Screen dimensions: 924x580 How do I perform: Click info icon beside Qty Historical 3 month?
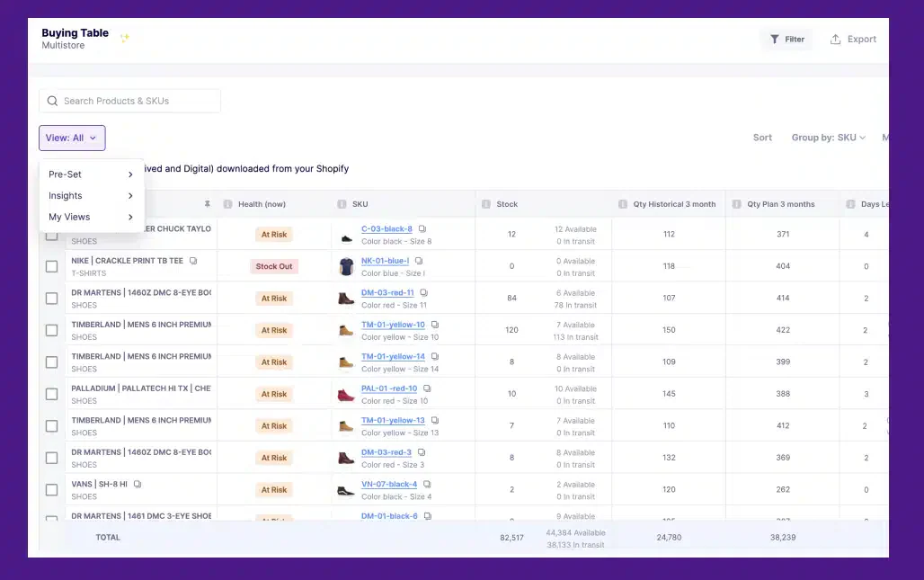[623, 204]
